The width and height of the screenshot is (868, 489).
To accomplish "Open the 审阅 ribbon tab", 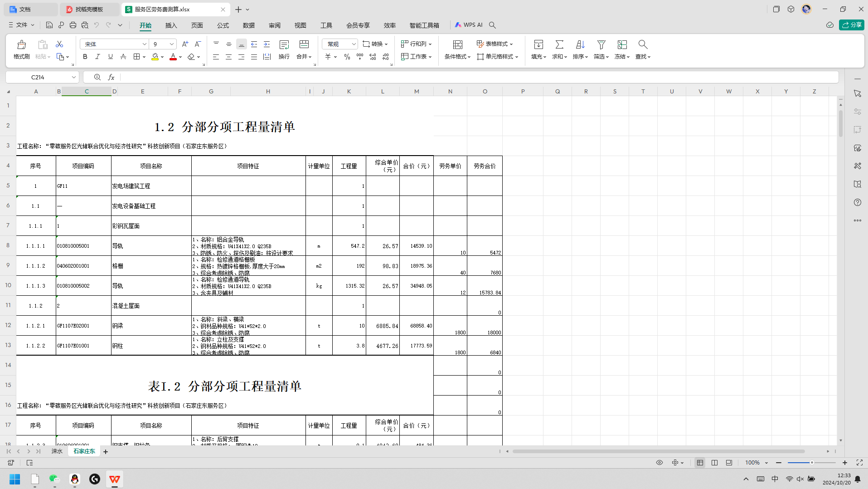I will (x=274, y=25).
